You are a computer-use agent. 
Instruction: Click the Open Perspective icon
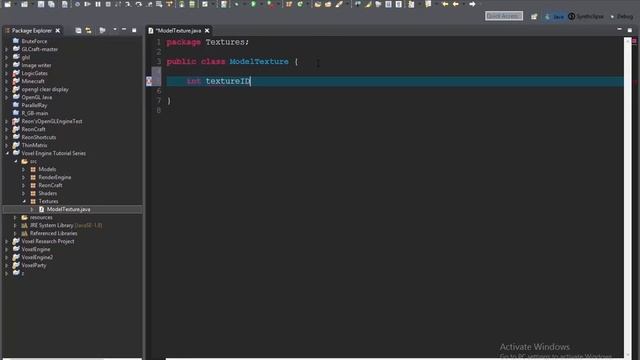coord(534,16)
